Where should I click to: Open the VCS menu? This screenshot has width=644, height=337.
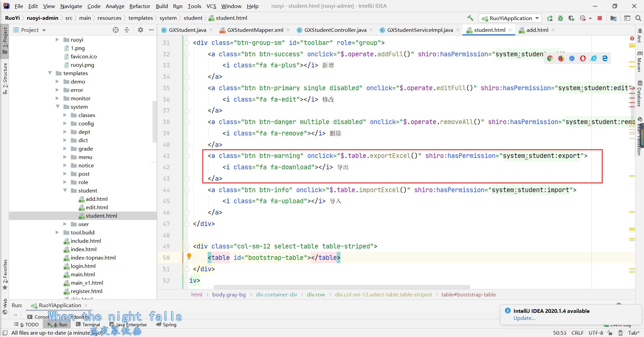pos(211,6)
